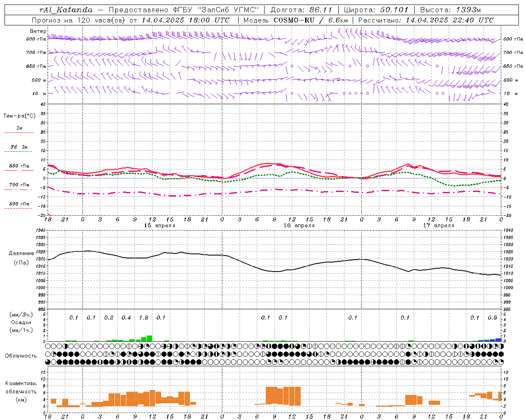Click the red 2м legend line sample

tap(19, 133)
